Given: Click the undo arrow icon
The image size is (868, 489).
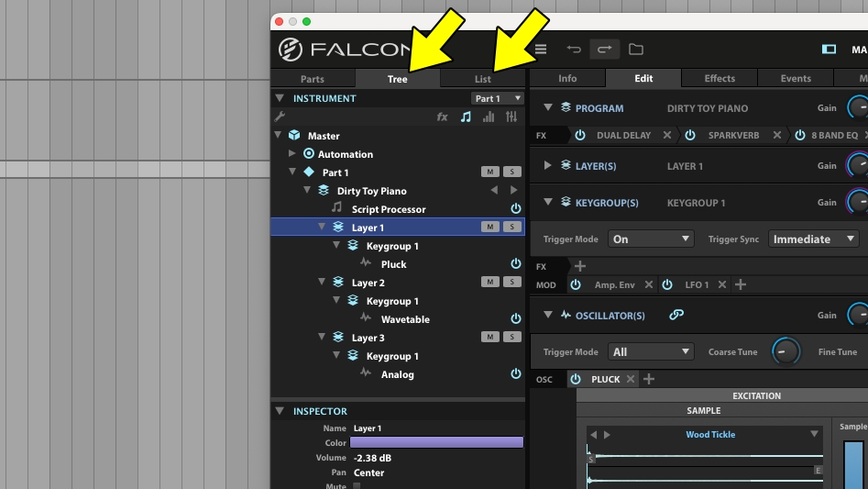Looking at the screenshot, I should point(574,50).
